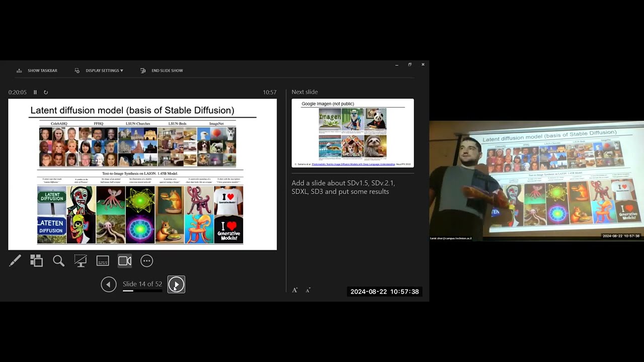Close the presenter view window

point(423,64)
